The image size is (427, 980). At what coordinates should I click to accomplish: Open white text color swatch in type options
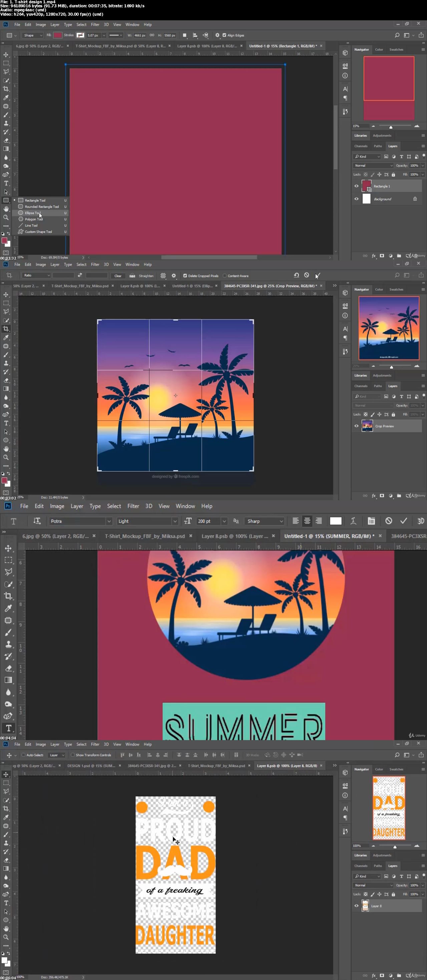point(336,521)
